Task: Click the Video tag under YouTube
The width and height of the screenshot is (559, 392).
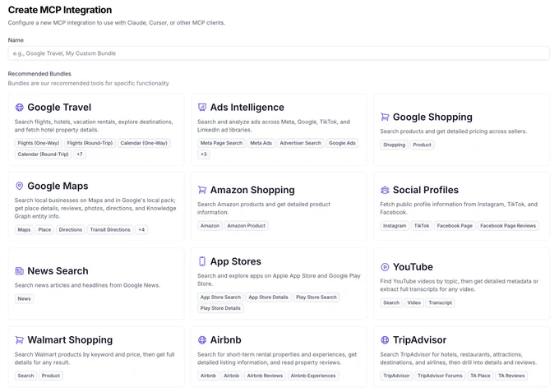Action: pos(413,302)
